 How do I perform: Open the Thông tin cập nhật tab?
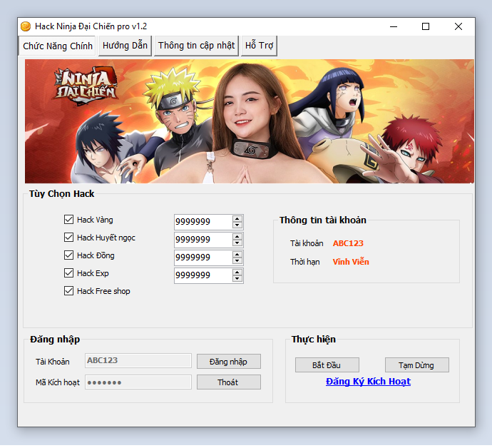[x=196, y=46]
